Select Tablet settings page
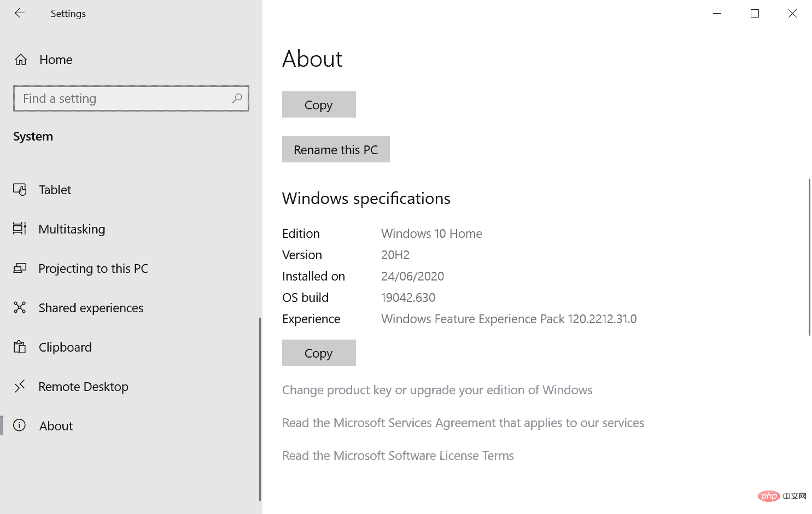Screen dimensions: 812x514 [55, 190]
